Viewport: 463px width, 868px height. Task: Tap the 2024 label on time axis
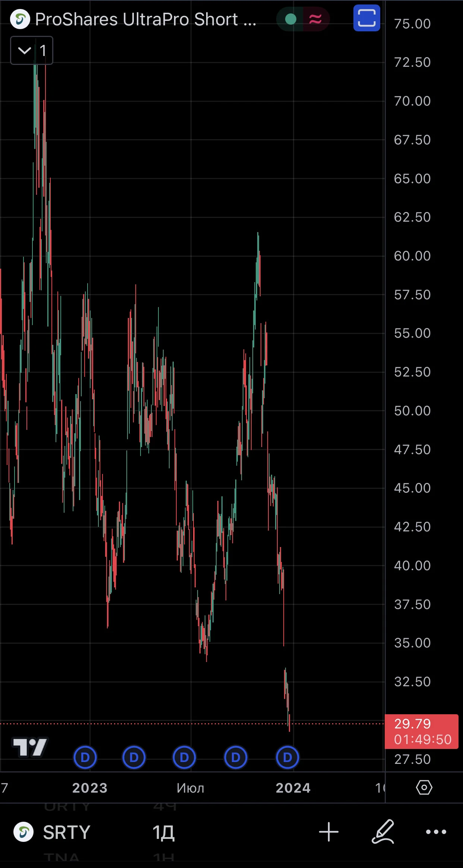(293, 788)
